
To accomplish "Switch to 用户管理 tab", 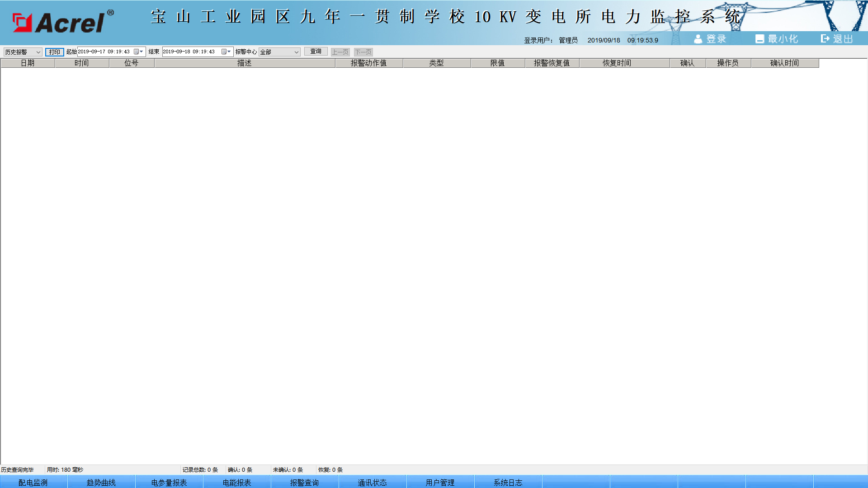I will pyautogui.click(x=440, y=483).
